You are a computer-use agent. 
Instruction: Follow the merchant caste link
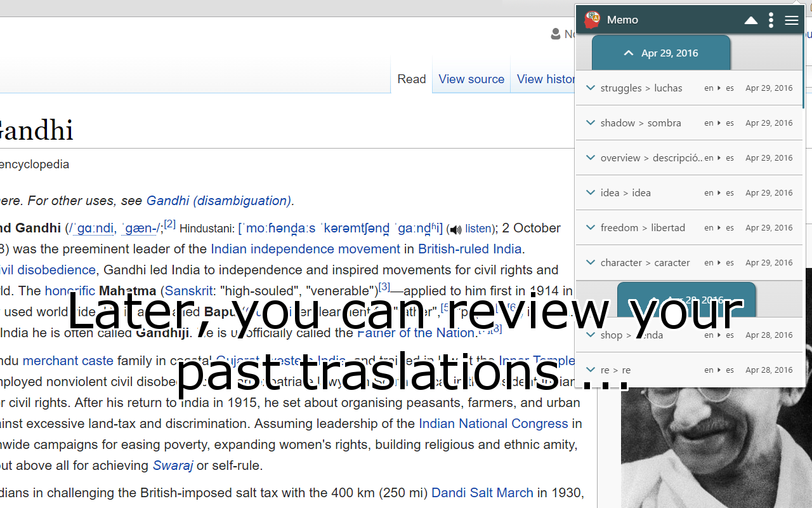(x=68, y=361)
